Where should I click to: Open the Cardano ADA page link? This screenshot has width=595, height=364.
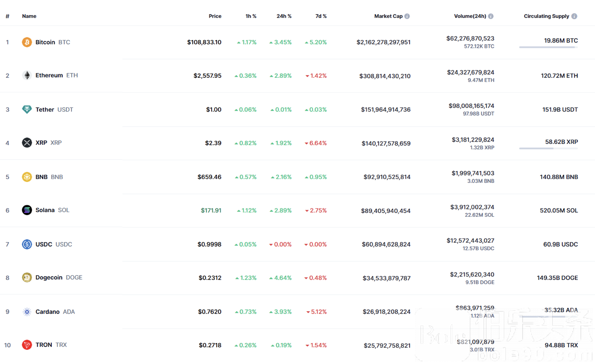(55, 312)
